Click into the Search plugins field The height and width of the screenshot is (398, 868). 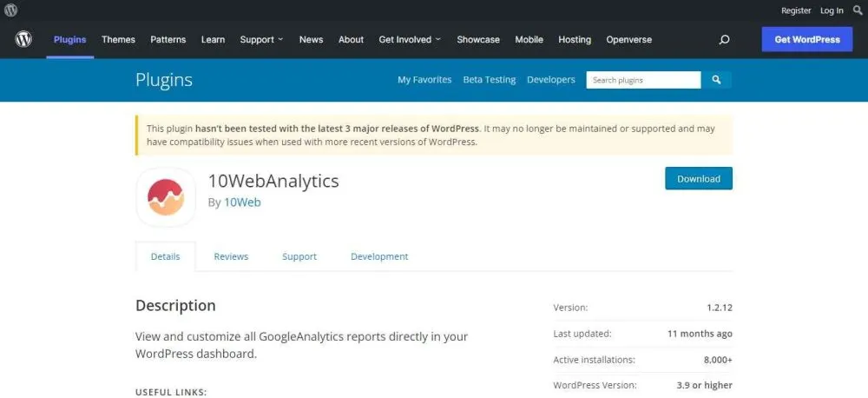(643, 80)
